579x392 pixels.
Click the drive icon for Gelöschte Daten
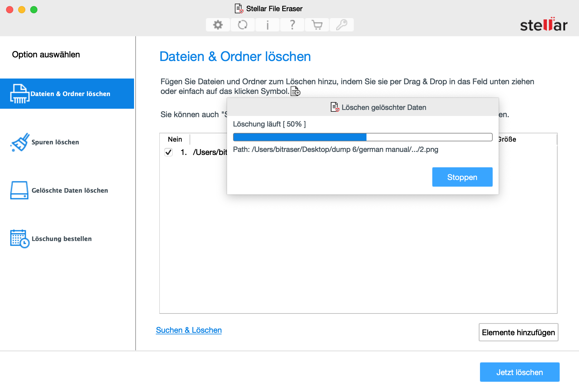tap(20, 190)
